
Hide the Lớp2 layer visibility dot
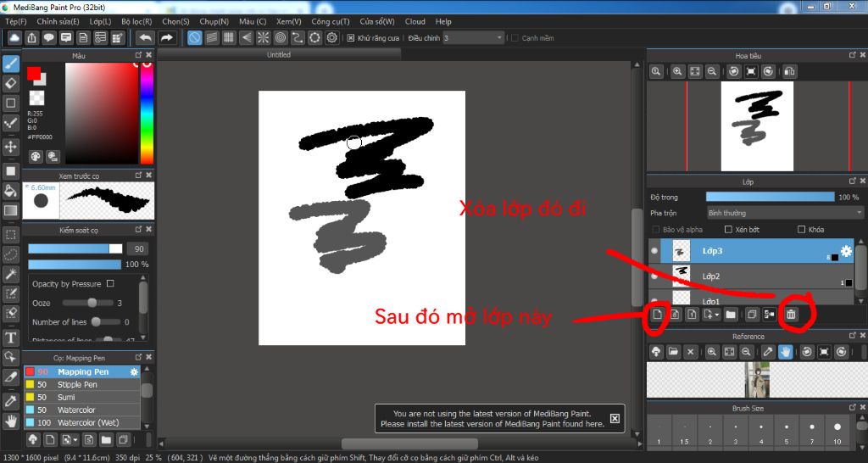tap(654, 276)
